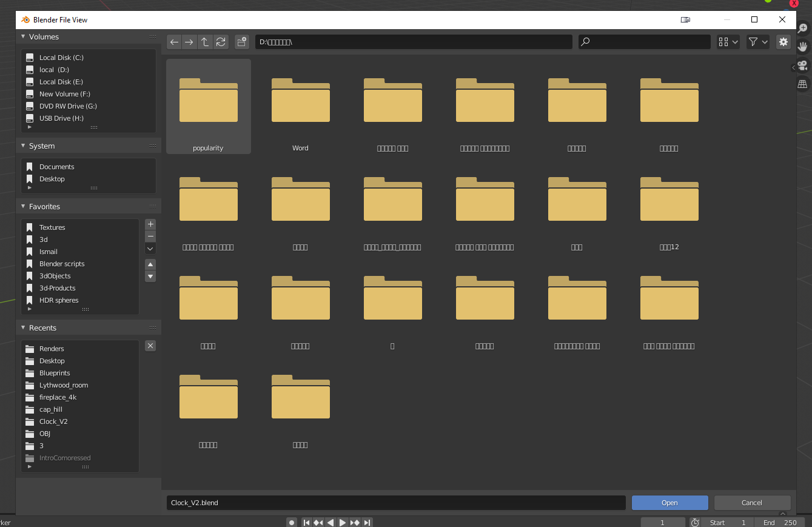Collapse the System panel
Viewport: 812px width, 527px height.
23,146
